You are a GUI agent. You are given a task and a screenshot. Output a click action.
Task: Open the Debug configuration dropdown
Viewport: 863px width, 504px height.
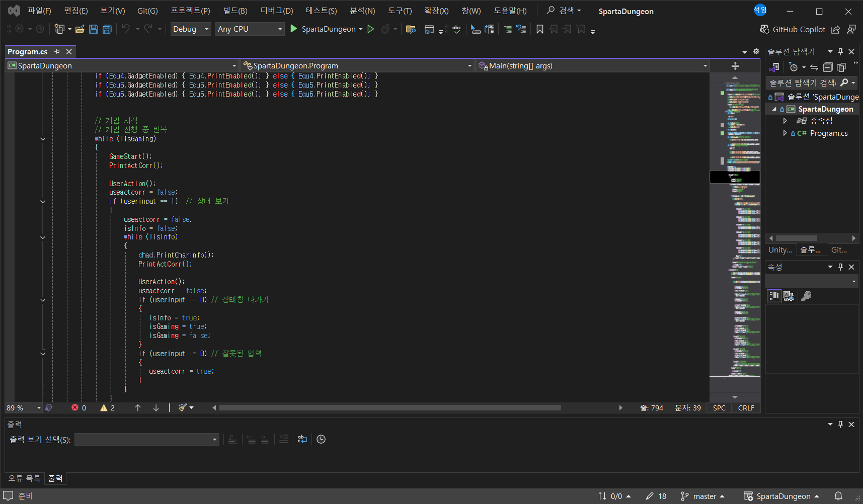[191, 29]
